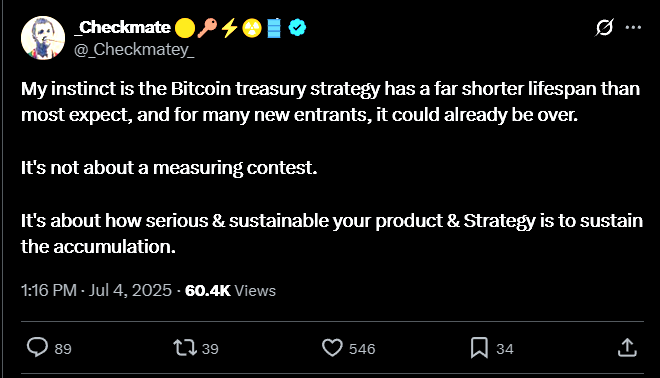This screenshot has height=378, width=660.
Task: Click the 39 reposts count
Action: click(210, 349)
